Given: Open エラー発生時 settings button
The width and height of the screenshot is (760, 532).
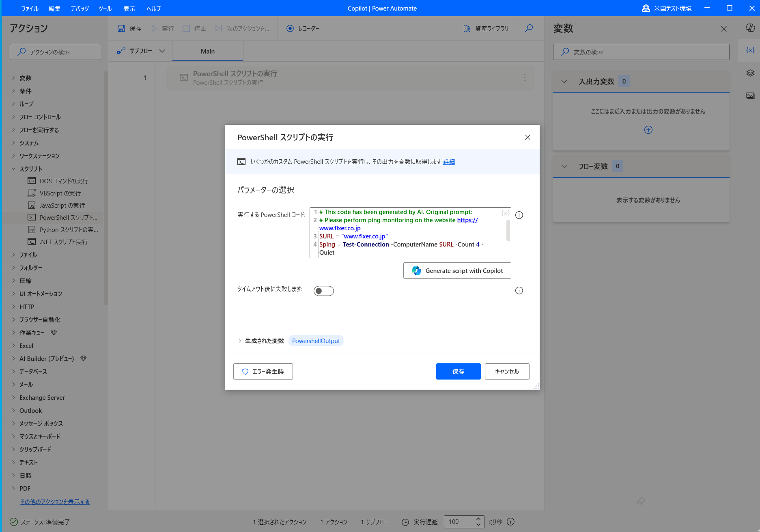Looking at the screenshot, I should [263, 371].
